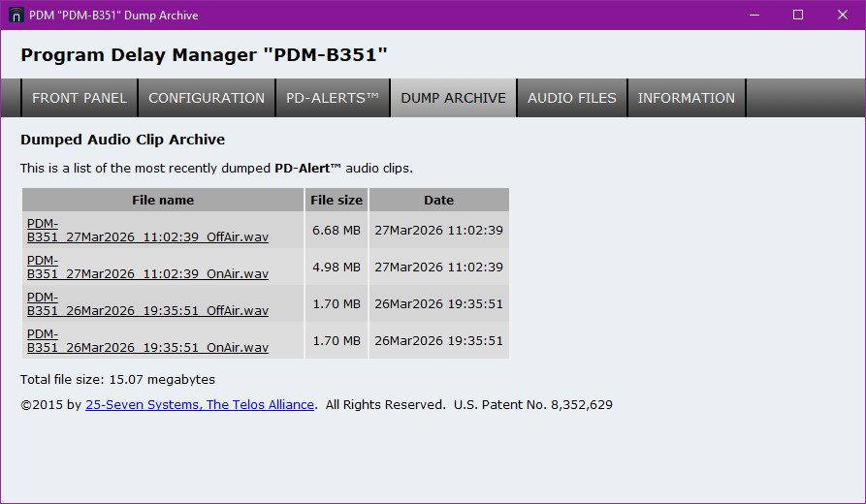Minimize the PDM Dump Archive window

coord(754,15)
